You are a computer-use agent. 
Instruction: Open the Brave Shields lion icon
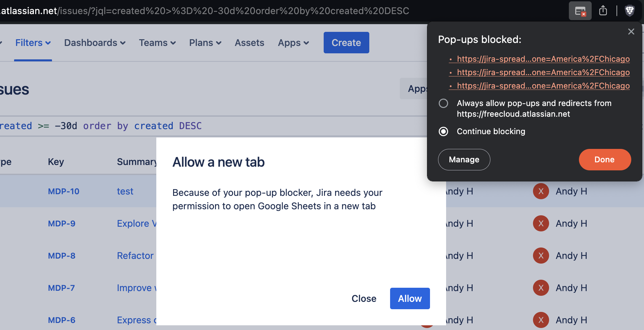tap(630, 11)
